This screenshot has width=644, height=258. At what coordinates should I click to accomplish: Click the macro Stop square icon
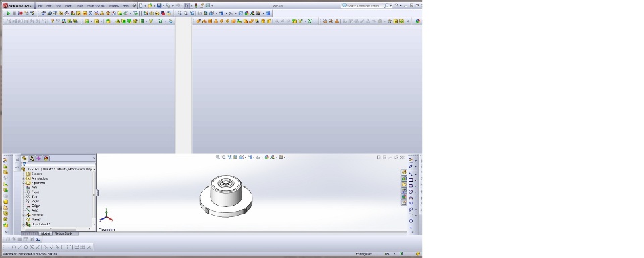tap(14, 13)
